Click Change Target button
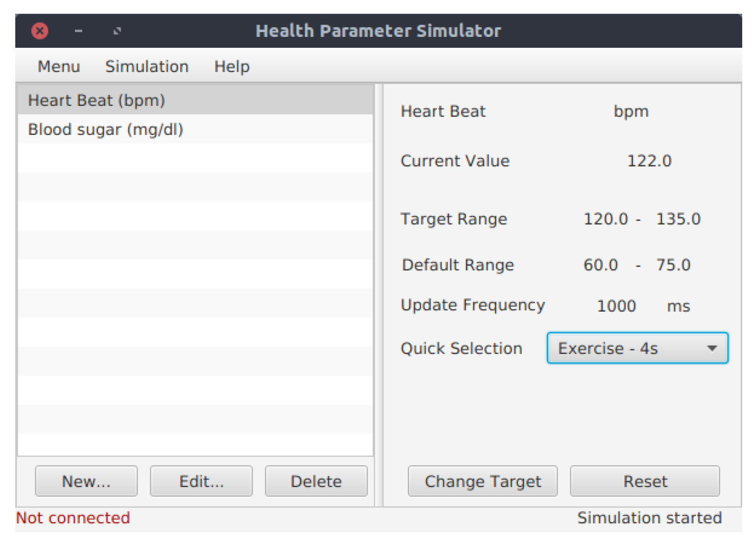The width and height of the screenshot is (756, 548). tap(483, 481)
